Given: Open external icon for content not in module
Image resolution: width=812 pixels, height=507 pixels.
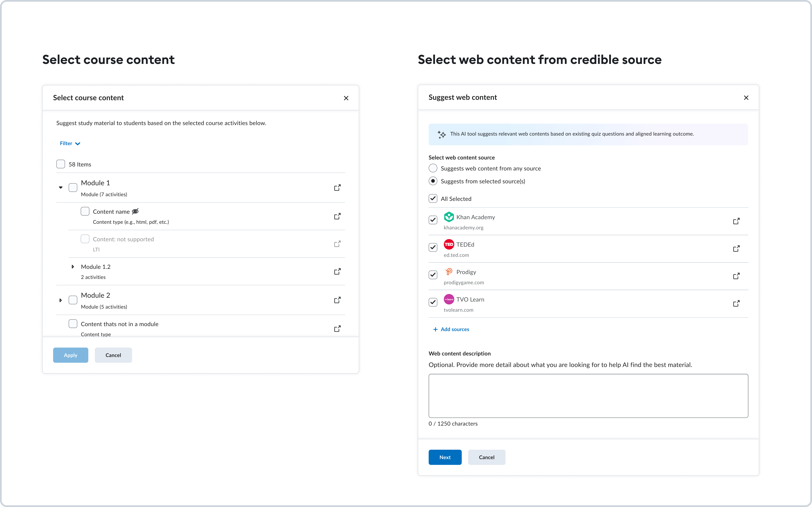Looking at the screenshot, I should point(337,329).
